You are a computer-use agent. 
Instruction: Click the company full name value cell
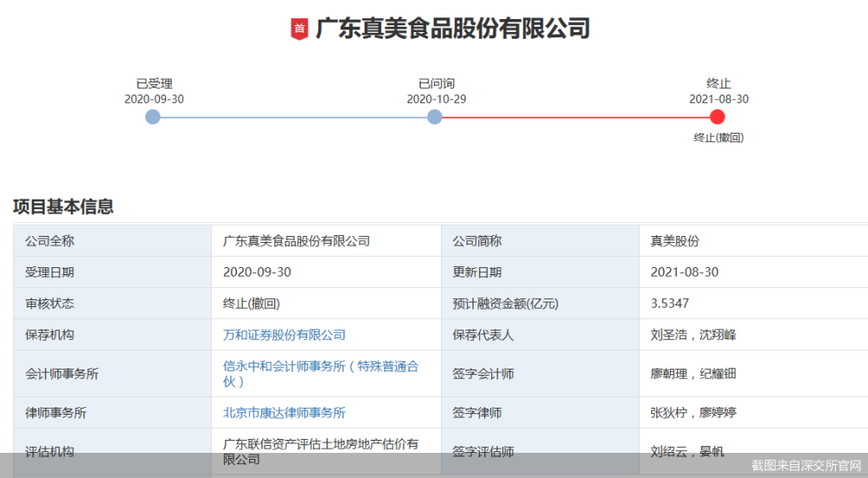(326, 240)
